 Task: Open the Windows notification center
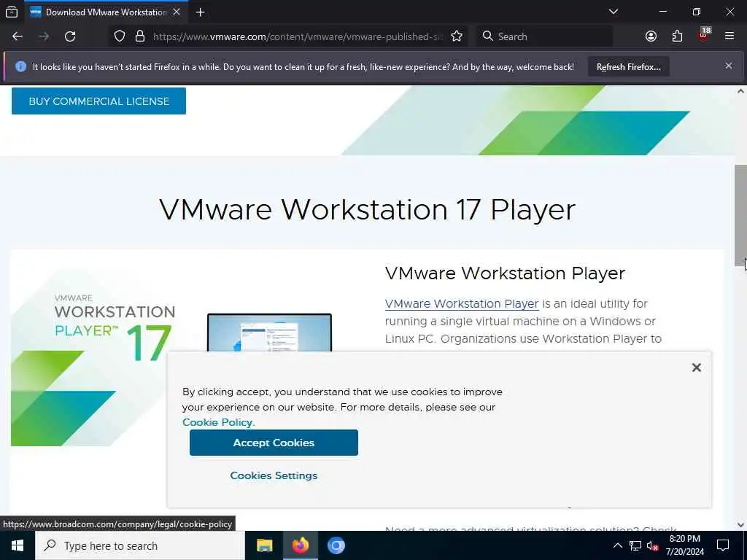click(x=723, y=545)
